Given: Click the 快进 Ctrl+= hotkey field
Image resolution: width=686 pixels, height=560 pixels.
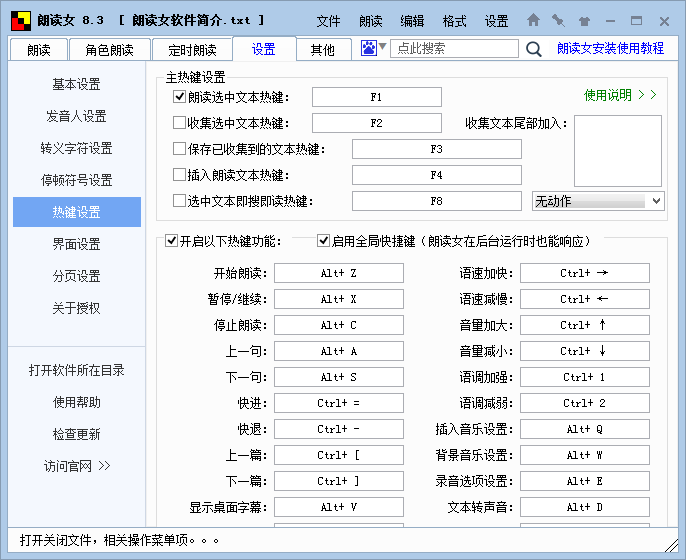Looking at the screenshot, I should [339, 403].
